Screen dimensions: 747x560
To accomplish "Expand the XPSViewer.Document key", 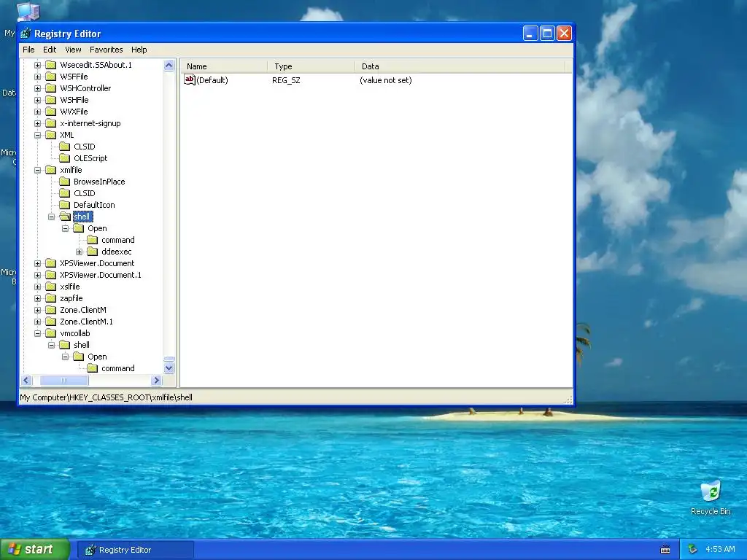I will click(x=38, y=263).
